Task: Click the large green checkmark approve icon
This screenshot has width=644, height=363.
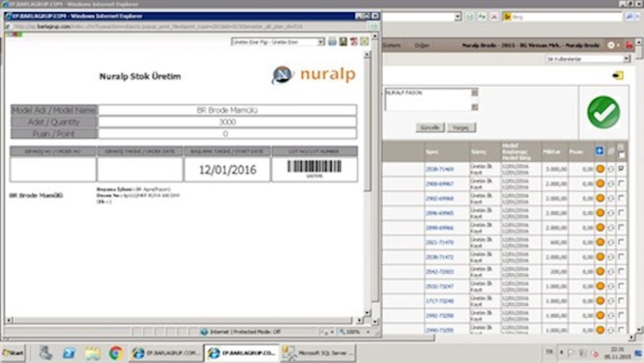Action: tap(603, 112)
